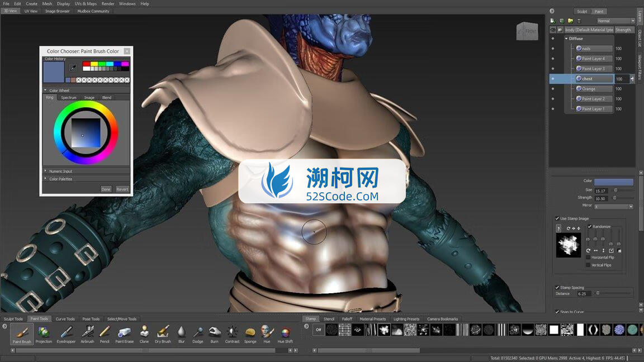
Task: Click the current color preview in Color Chooser
Action: coord(54,72)
